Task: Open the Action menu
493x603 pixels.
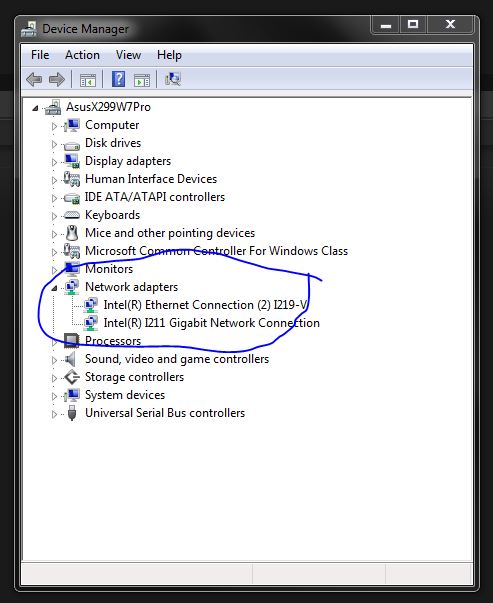Action: click(82, 55)
